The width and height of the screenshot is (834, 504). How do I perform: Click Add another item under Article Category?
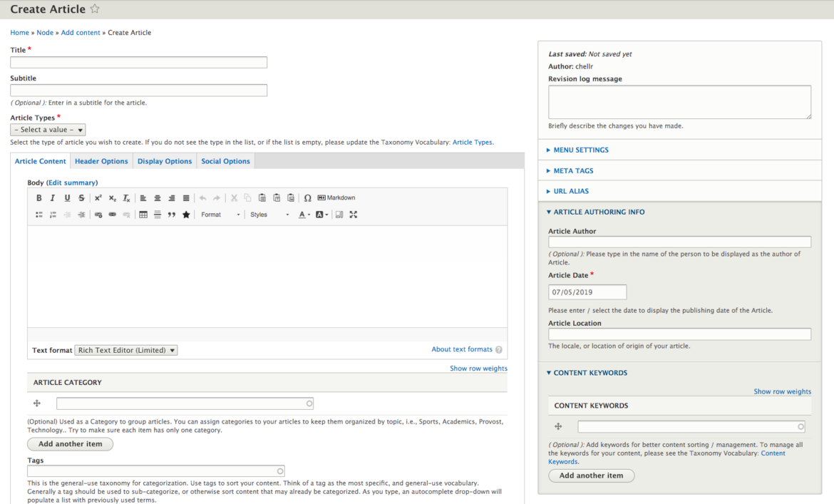coord(70,444)
